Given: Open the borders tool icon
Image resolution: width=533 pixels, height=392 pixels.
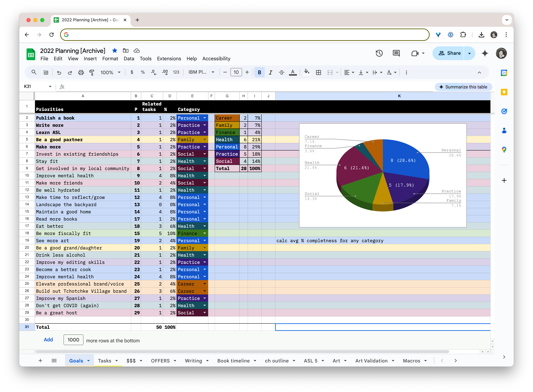Looking at the screenshot, I should [x=319, y=72].
